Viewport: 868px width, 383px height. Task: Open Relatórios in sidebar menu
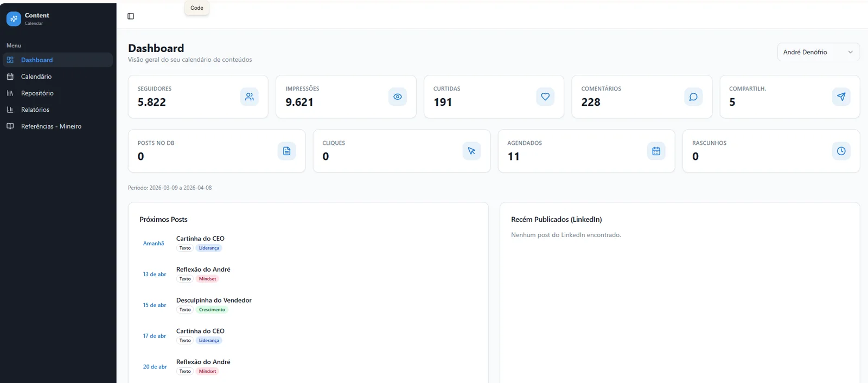pyautogui.click(x=58, y=110)
